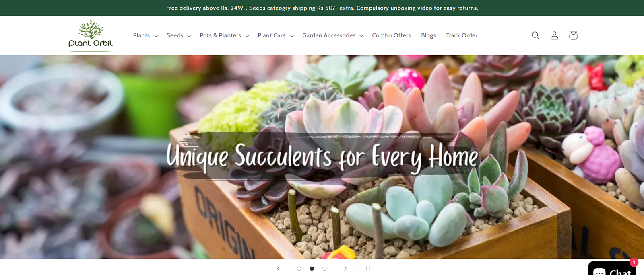Pause the slideshow autoplay
This screenshot has width=644, height=275.
coord(368,268)
